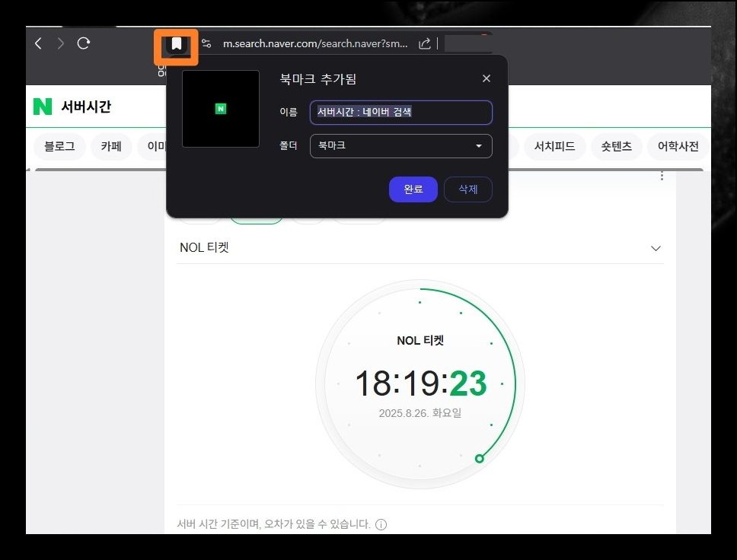This screenshot has height=560, width=737.
Task: Click the info icon next to server time notice
Action: pos(381,524)
